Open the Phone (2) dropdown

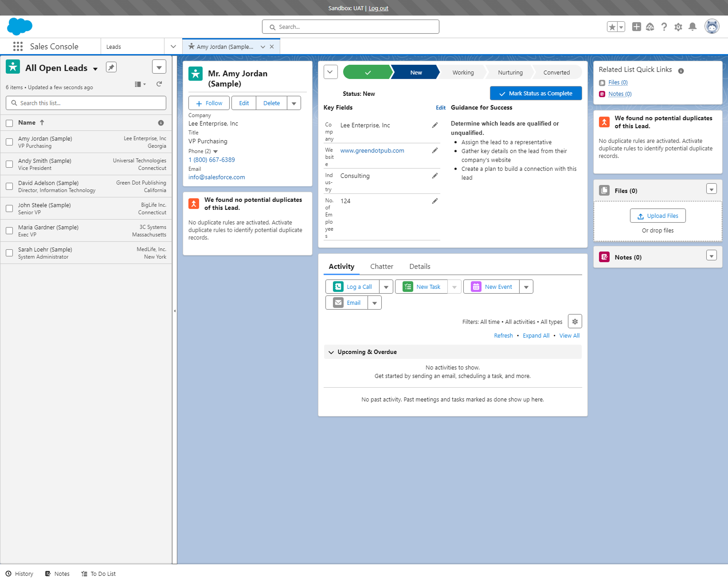(x=215, y=151)
